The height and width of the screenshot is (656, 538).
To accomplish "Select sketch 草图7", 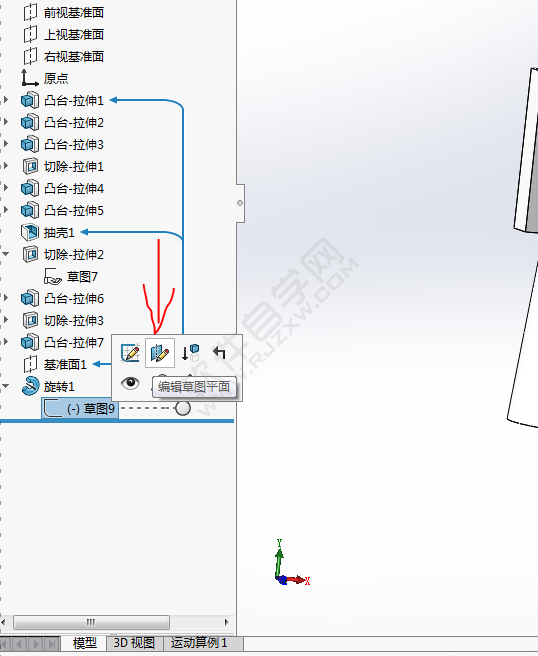I will 82,277.
